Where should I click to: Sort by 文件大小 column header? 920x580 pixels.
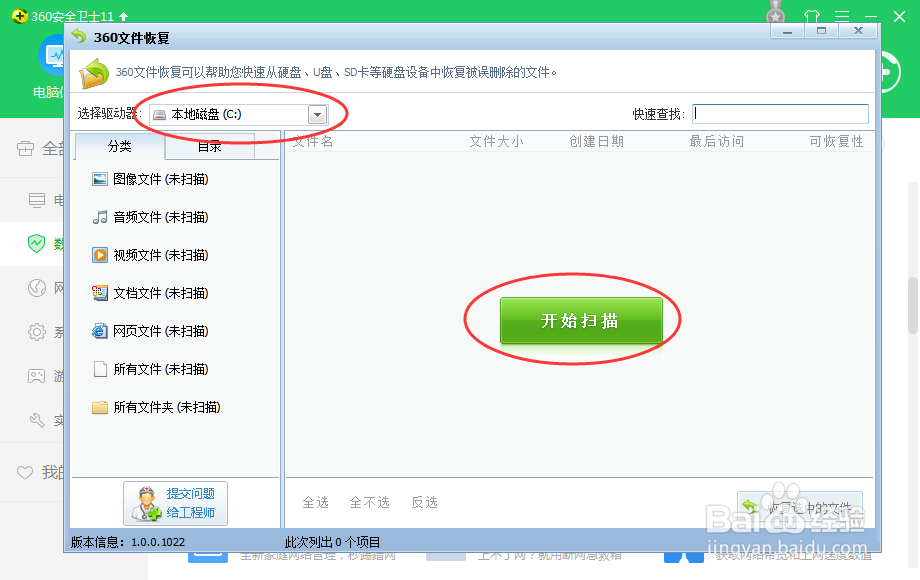click(496, 141)
